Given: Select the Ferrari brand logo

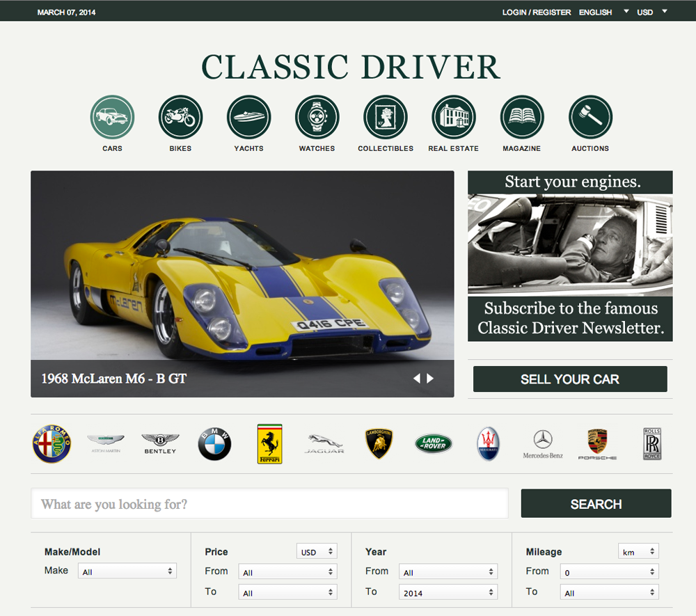Looking at the screenshot, I should pyautogui.click(x=270, y=444).
